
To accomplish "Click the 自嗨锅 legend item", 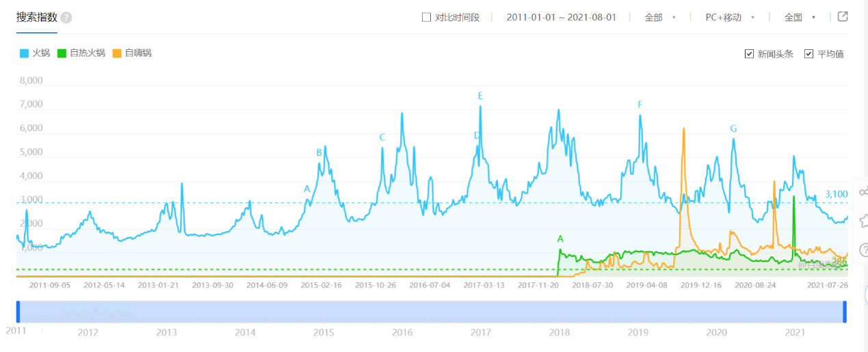I will click(132, 53).
